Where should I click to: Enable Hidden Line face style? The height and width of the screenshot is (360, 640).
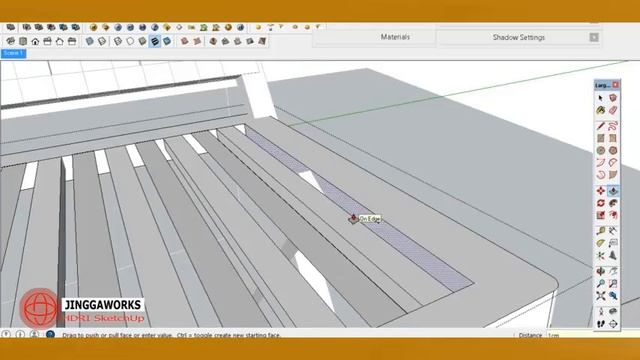click(130, 41)
